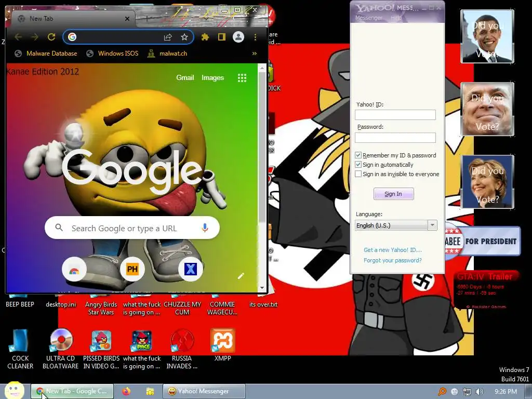The image size is (532, 399).
Task: Toggle Sign in automatically
Action: 358,165
